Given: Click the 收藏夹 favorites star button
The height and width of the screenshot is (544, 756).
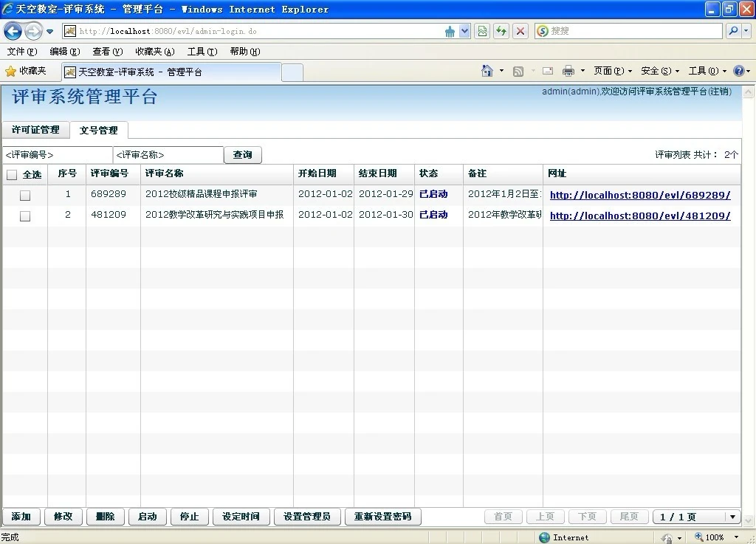Looking at the screenshot, I should pos(26,72).
